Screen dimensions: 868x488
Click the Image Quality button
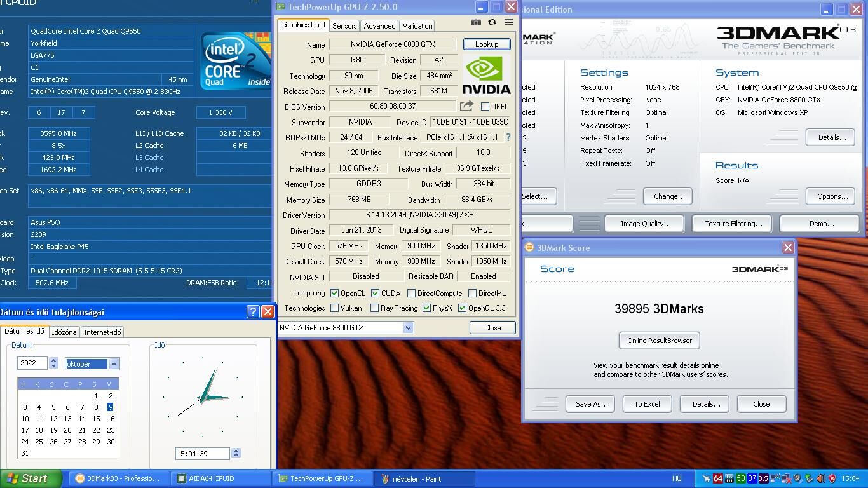point(646,224)
